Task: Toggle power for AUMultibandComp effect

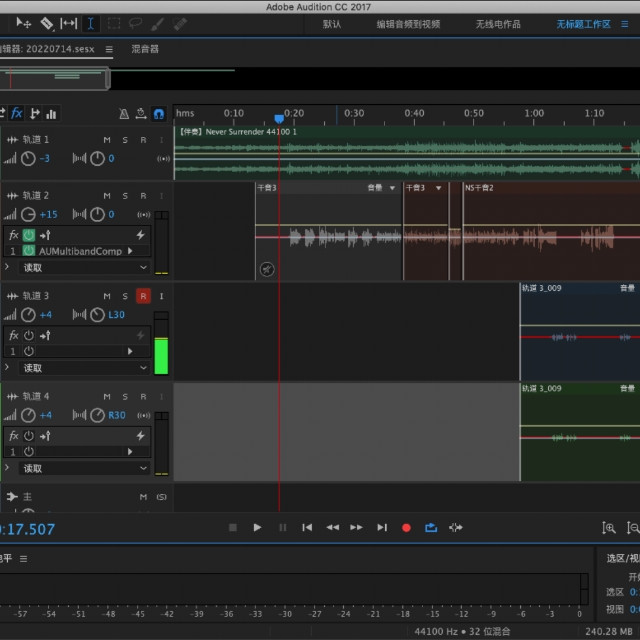Action: coord(29,251)
